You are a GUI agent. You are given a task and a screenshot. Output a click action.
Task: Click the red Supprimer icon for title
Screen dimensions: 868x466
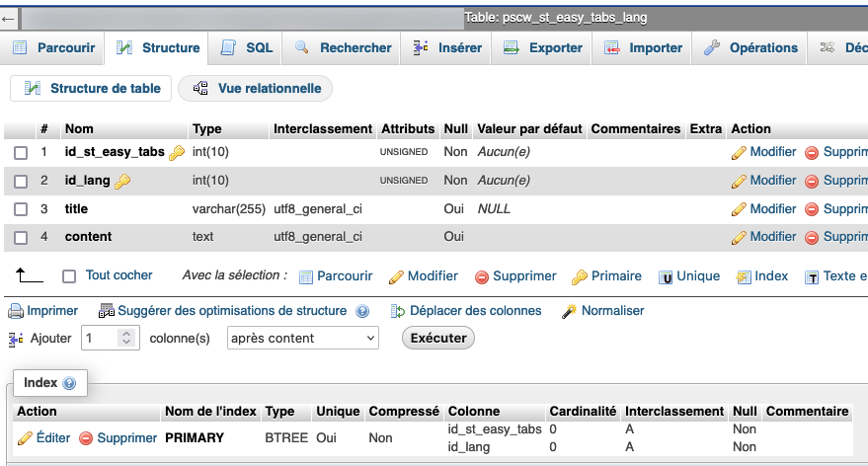point(812,209)
